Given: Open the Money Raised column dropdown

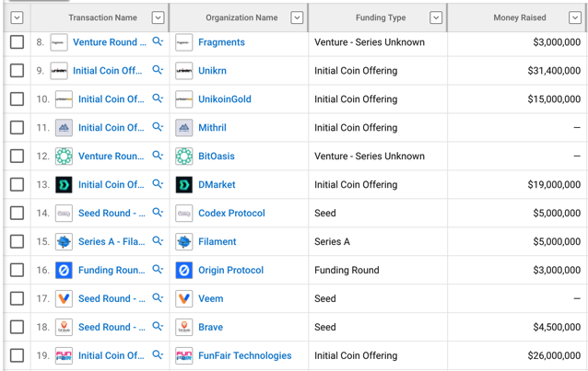Looking at the screenshot, I should click(x=575, y=17).
